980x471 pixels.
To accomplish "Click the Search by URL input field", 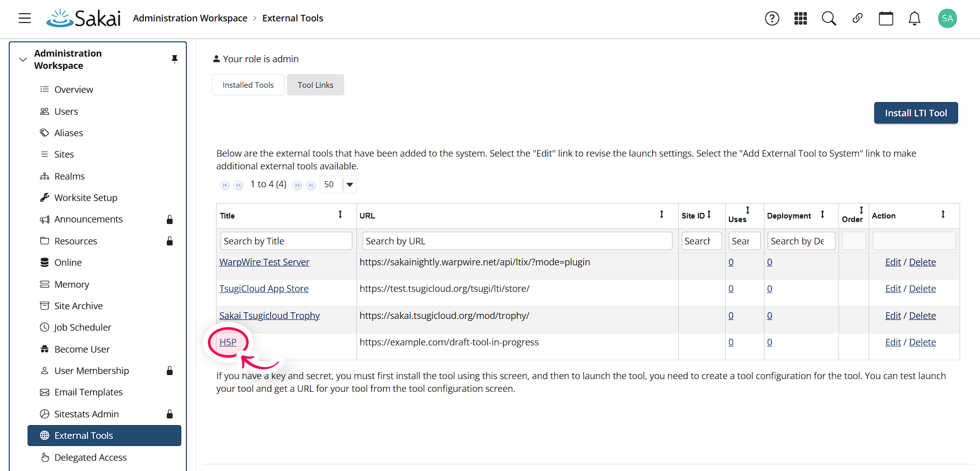I will [517, 240].
